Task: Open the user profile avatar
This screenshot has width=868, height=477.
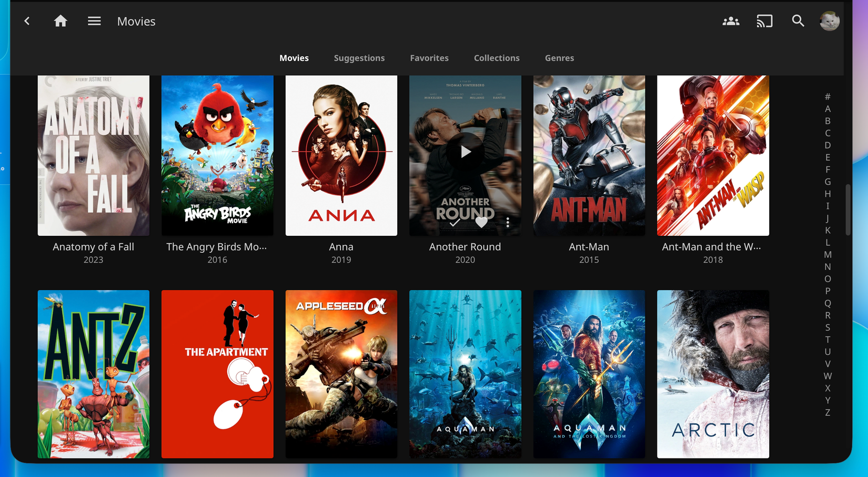Action: click(x=830, y=21)
